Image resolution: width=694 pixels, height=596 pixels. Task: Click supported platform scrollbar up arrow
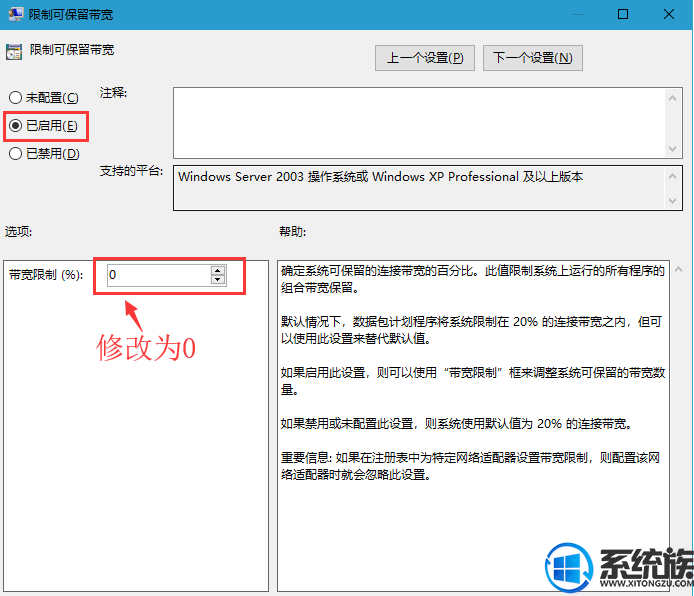(672, 176)
